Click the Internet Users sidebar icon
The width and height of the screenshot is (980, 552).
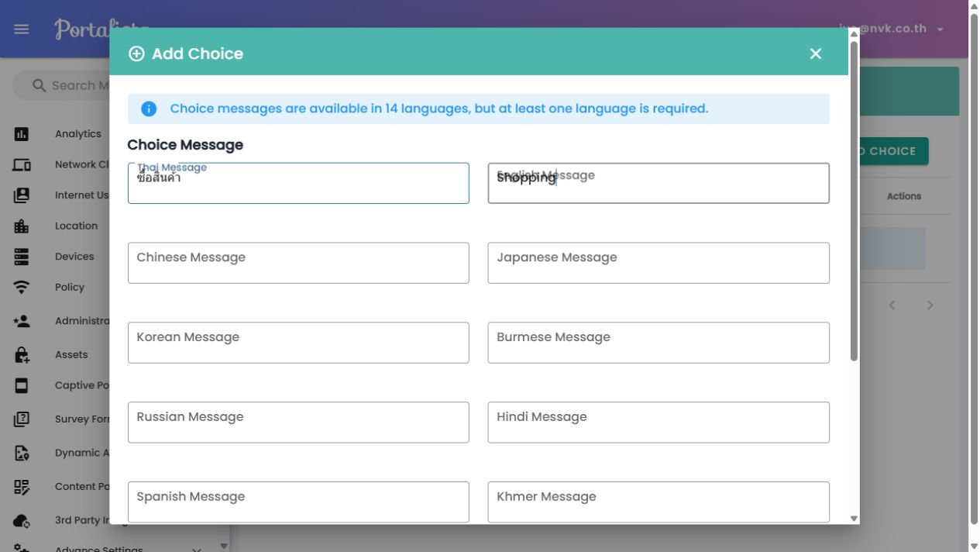pyautogui.click(x=22, y=195)
